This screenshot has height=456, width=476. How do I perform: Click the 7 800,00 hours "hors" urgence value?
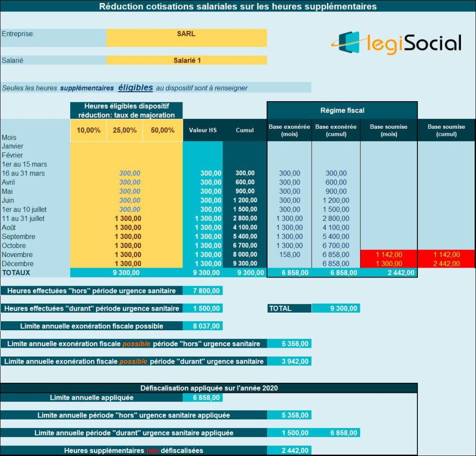tap(202, 291)
